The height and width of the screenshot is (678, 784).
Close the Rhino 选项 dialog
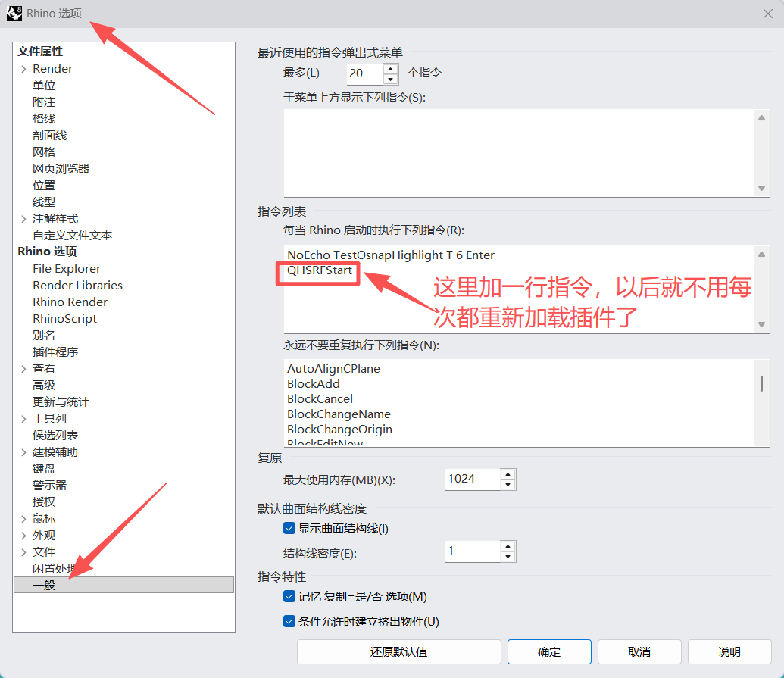[768, 14]
